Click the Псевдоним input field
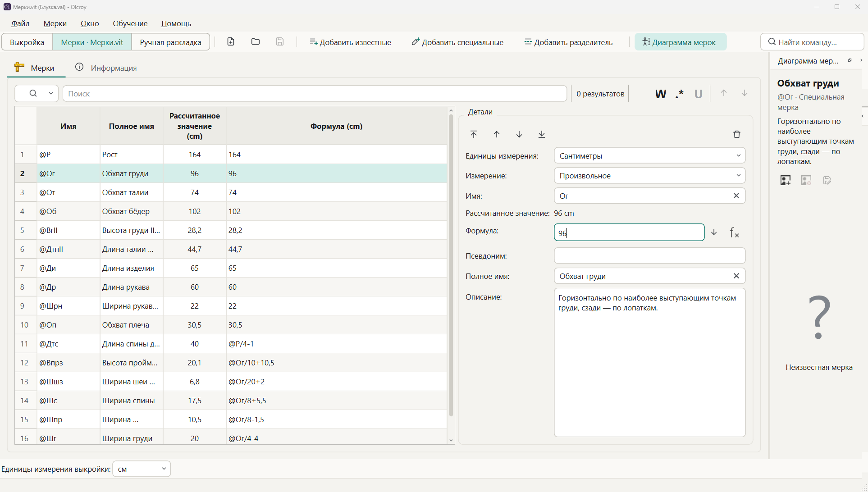This screenshot has height=492, width=868. click(649, 256)
